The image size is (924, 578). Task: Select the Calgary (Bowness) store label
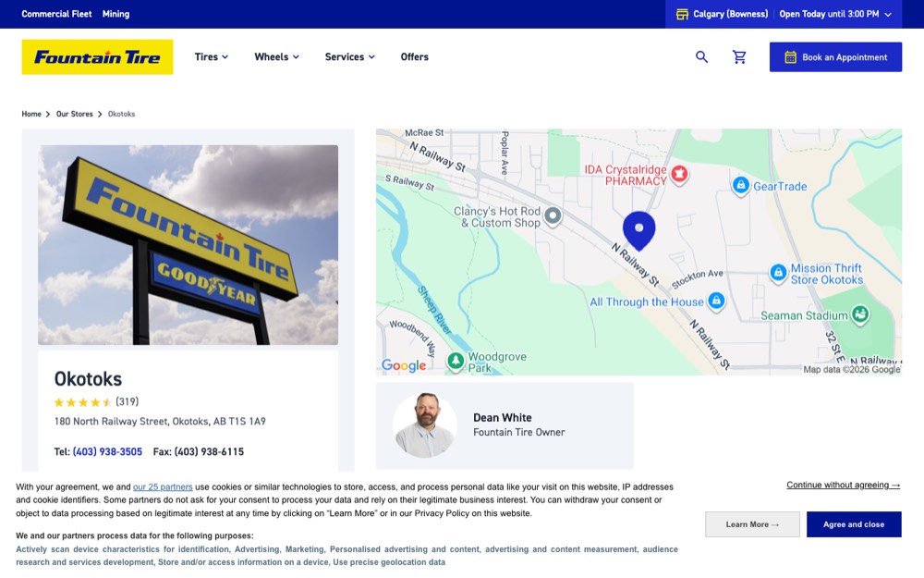click(x=730, y=14)
